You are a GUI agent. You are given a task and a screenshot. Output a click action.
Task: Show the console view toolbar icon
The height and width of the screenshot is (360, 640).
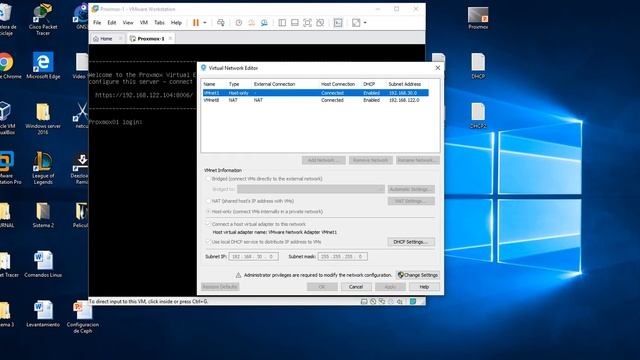(x=338, y=23)
